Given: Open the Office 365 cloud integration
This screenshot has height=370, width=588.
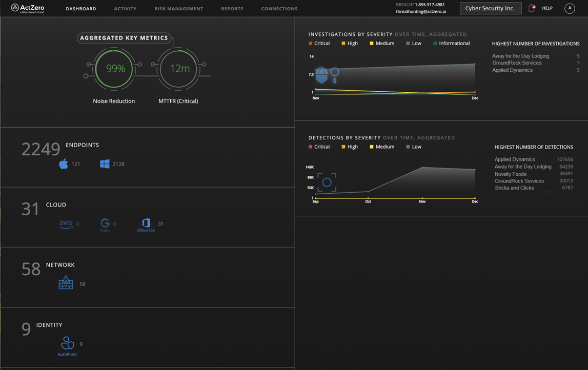Looking at the screenshot, I should click(x=146, y=223).
